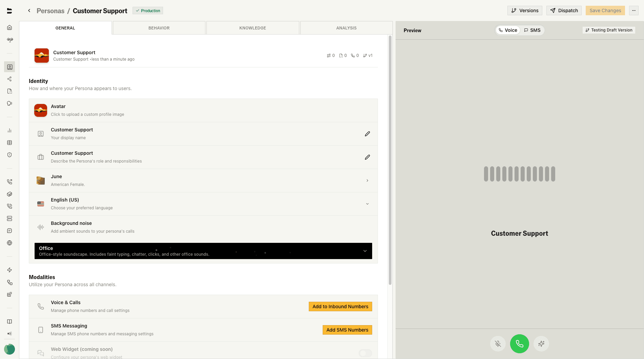Expand the June voice settings row

[367, 181]
